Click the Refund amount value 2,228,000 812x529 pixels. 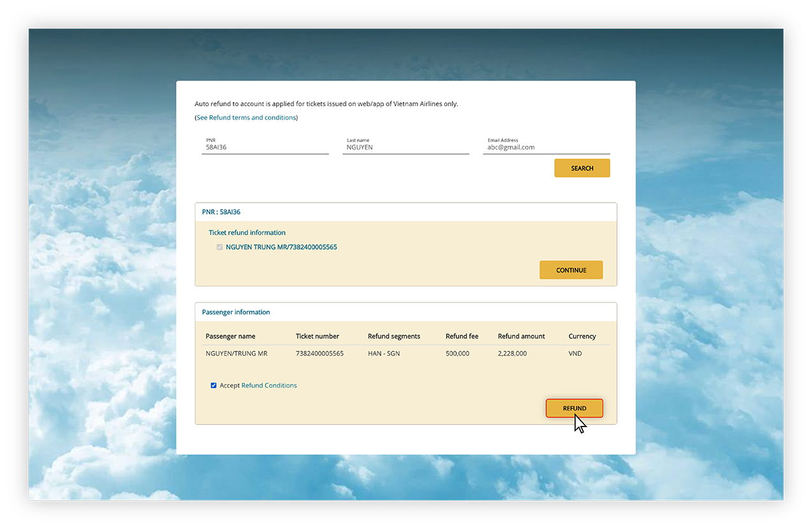[512, 353]
